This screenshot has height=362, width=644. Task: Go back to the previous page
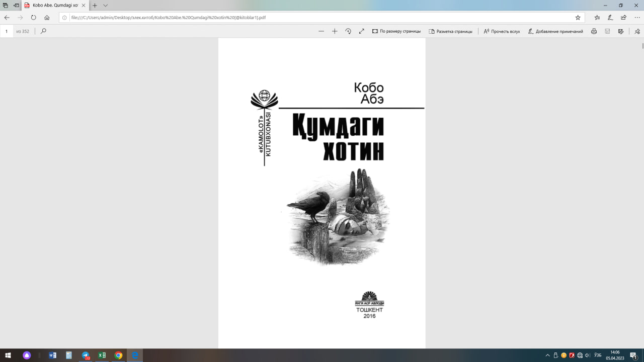(7, 17)
